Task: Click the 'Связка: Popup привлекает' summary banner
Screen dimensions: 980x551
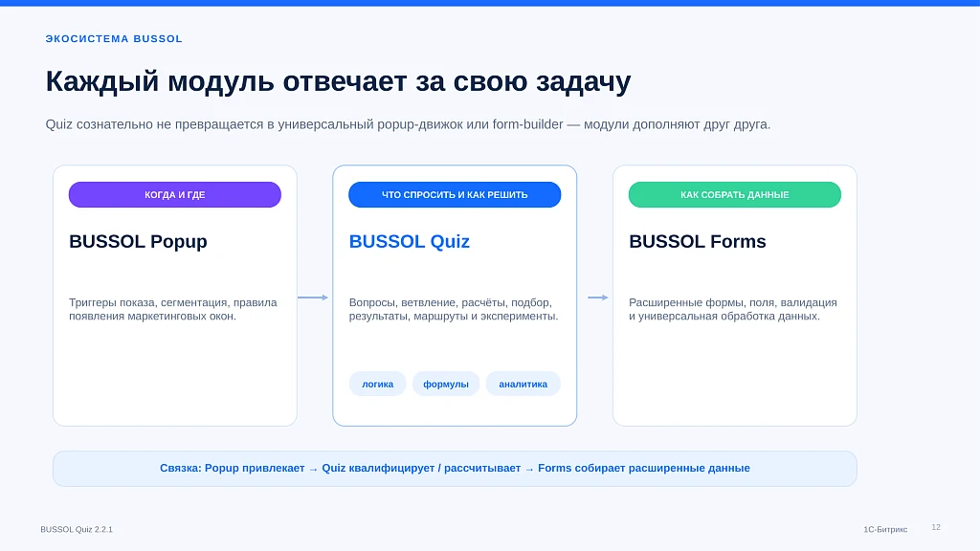Action: coord(455,469)
